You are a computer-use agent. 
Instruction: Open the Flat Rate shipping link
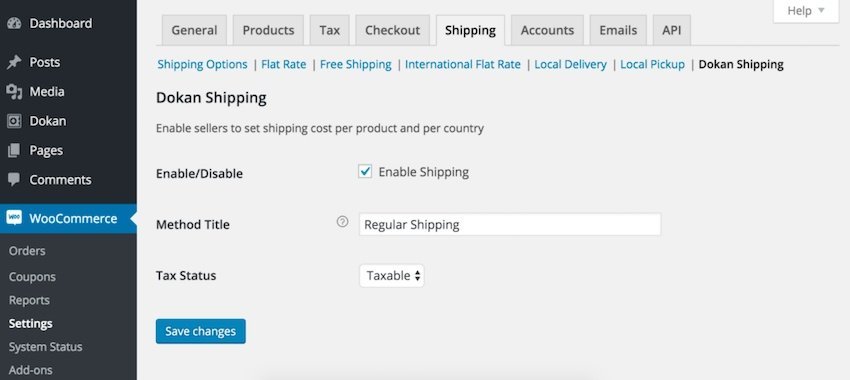284,65
